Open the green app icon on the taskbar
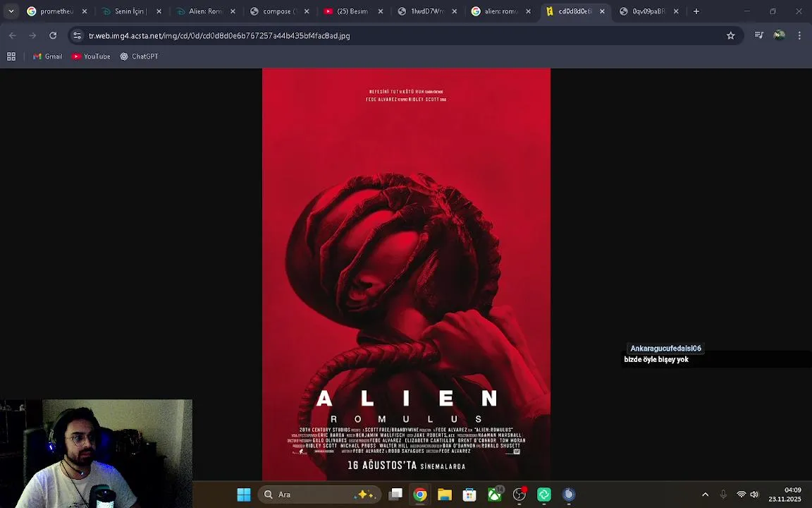This screenshot has width=812, height=508. click(543, 495)
